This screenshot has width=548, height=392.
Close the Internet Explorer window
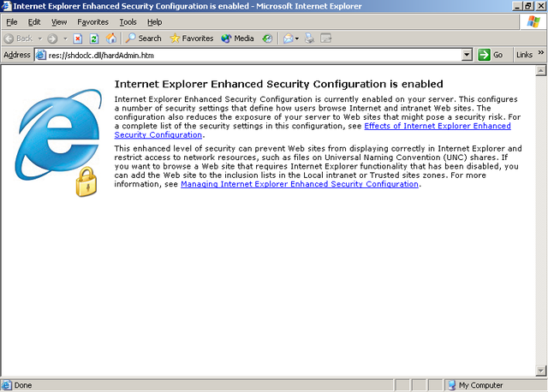click(540, 6)
